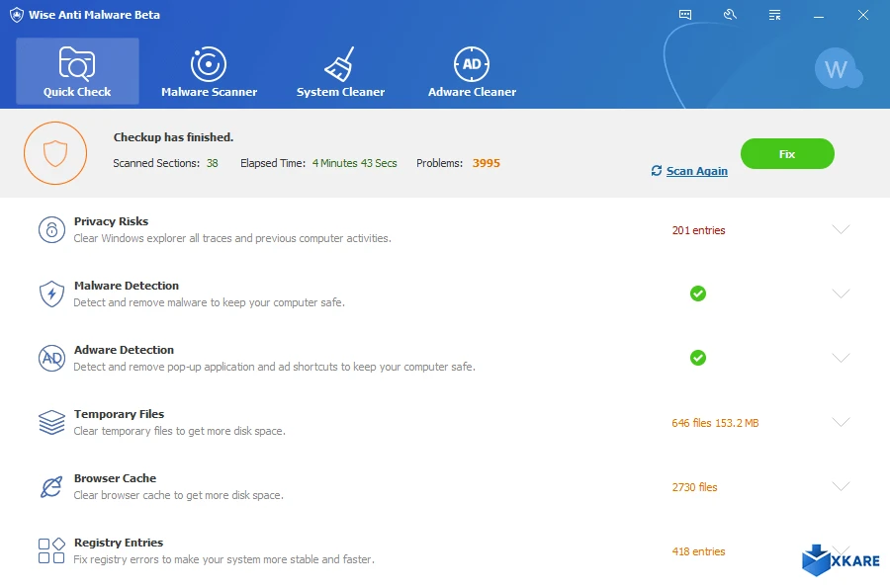Click the Malware Detection green checkmark
This screenshot has width=890, height=588.
(x=698, y=294)
